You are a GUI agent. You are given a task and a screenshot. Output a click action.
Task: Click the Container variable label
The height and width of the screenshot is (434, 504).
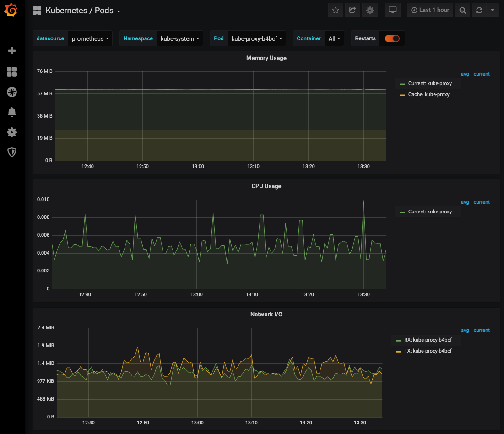[309, 38]
